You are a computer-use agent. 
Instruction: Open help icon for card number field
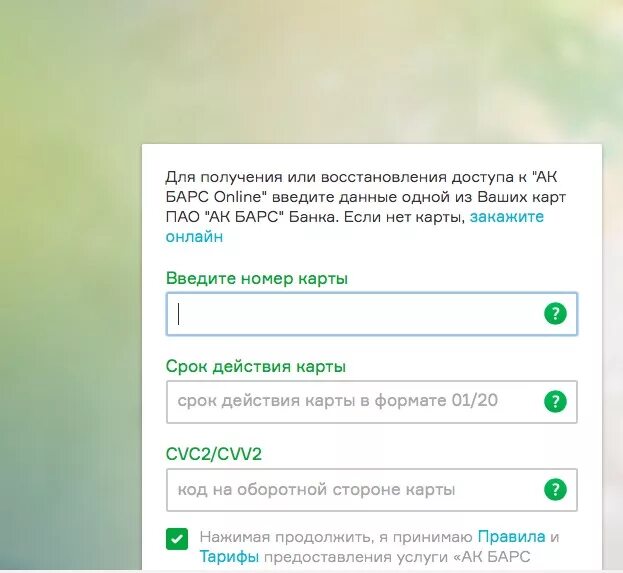tap(555, 314)
